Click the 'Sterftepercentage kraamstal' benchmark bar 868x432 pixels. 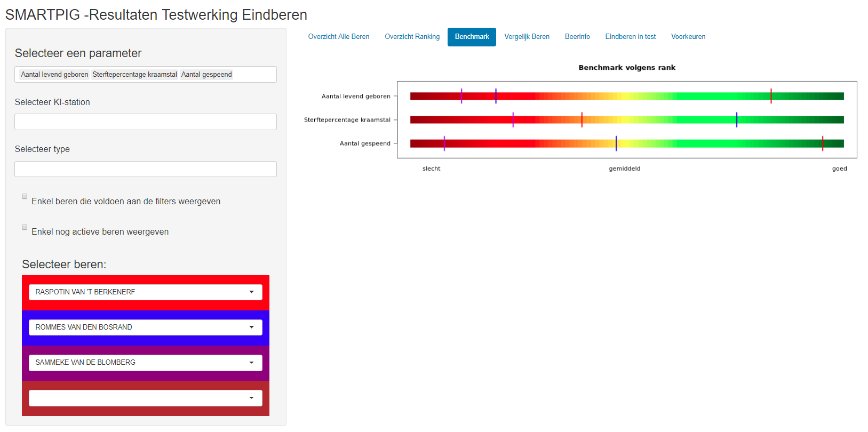pos(627,120)
